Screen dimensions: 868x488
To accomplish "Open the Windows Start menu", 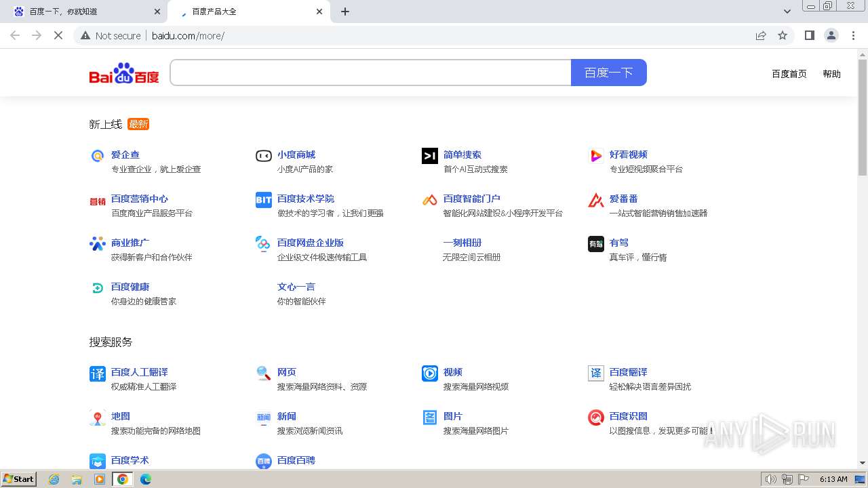I will 19,479.
